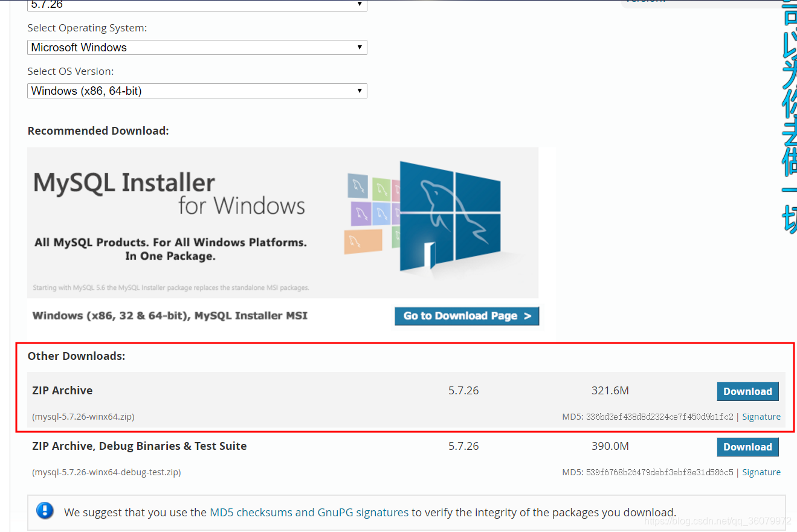
Task: Click the mysql-5.7.26-winx64.zip filename text
Action: (x=82, y=416)
